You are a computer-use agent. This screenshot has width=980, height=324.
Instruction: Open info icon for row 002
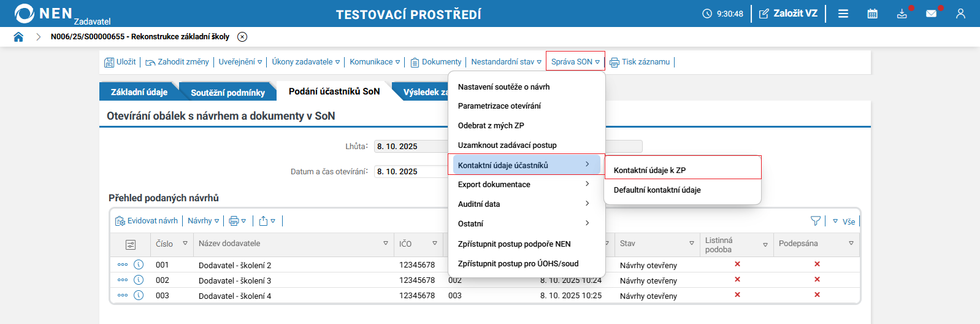(x=139, y=280)
